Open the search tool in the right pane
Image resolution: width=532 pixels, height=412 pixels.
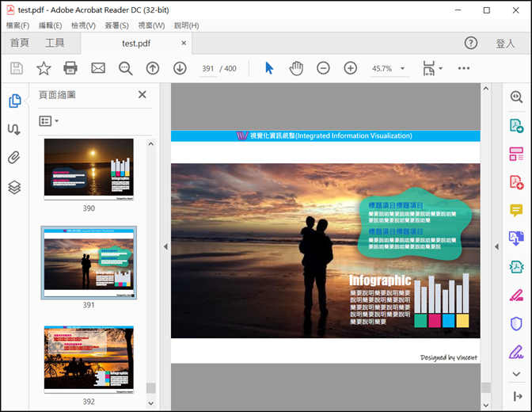[x=516, y=97]
